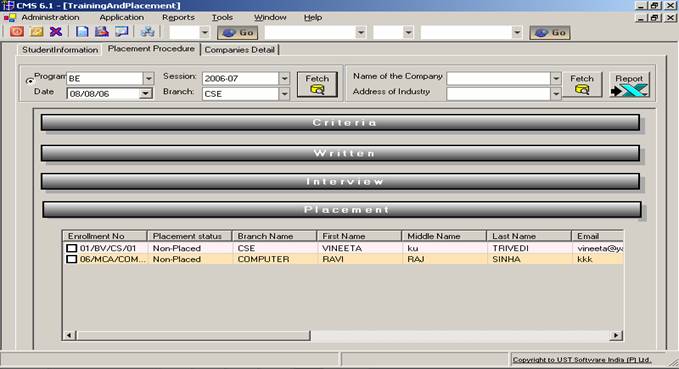Viewport: 679px width, 369px height.
Task: Click the Middle Name column header
Action: pyautogui.click(x=444, y=236)
